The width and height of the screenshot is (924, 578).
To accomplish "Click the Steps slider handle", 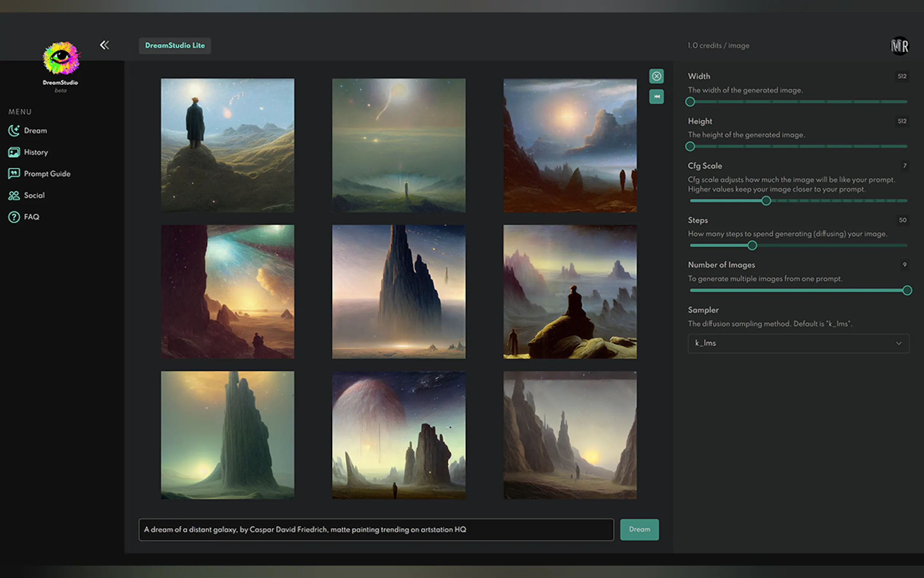I will (x=752, y=245).
